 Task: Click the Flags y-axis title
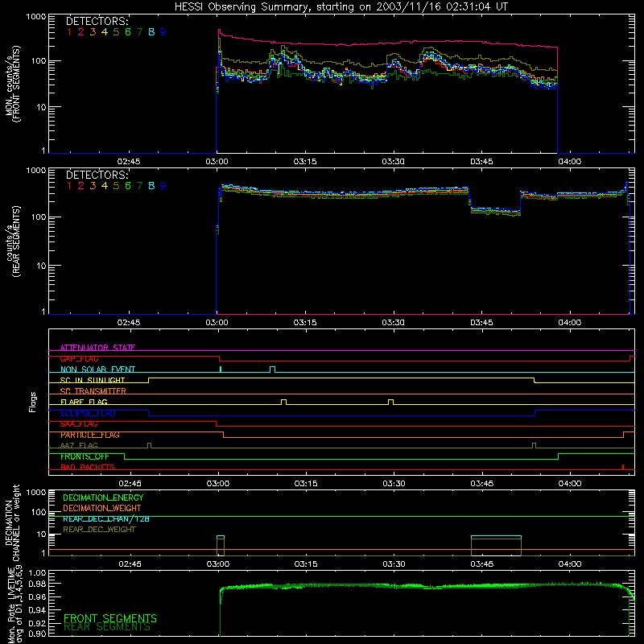point(32,402)
